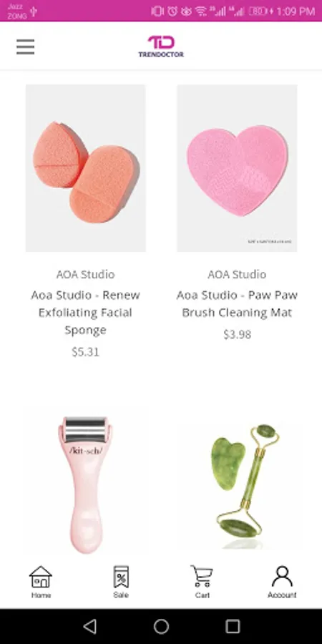
Task: Tap the Android back button
Action: [x=90, y=626]
